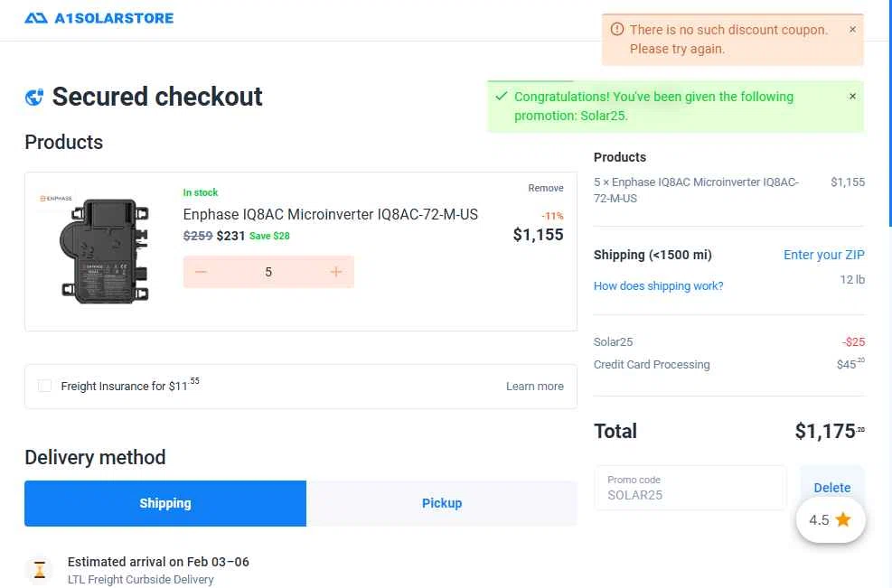Click the product line total $1,155
Screen dimensions: 892x588
538,235
